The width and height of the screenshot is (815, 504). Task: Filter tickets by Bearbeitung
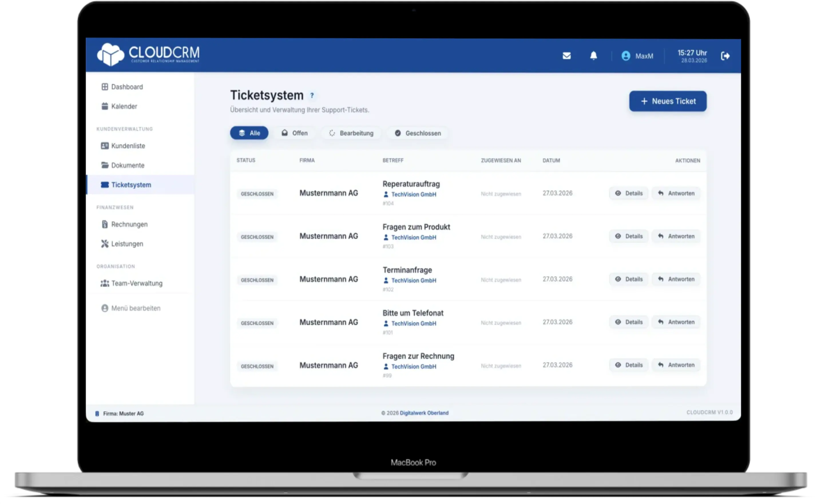click(351, 133)
